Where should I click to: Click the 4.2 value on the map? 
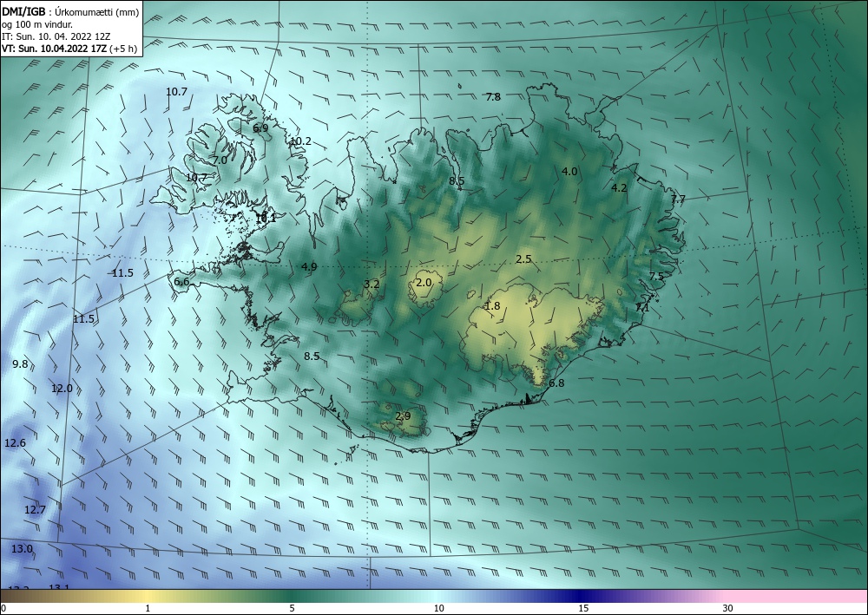(x=619, y=188)
